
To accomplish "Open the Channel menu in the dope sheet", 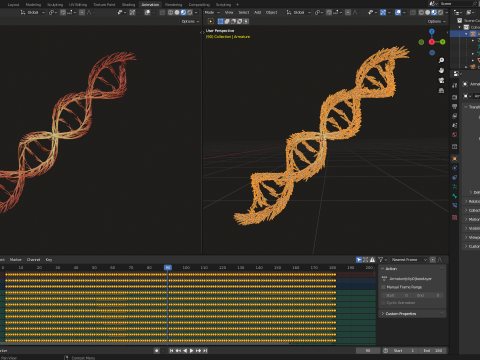I will click(33, 260).
